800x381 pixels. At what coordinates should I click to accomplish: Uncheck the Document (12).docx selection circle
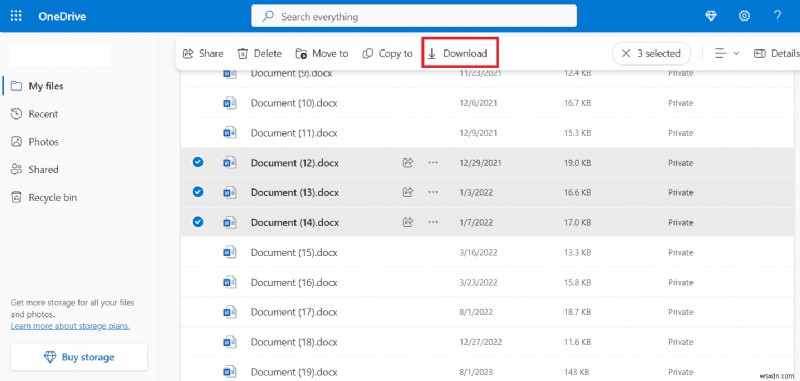[x=198, y=163]
